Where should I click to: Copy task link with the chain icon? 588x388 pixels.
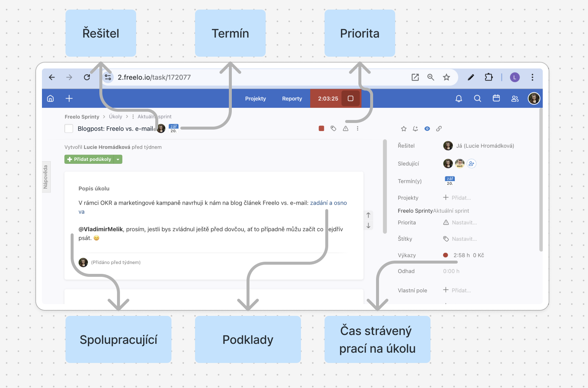point(439,129)
